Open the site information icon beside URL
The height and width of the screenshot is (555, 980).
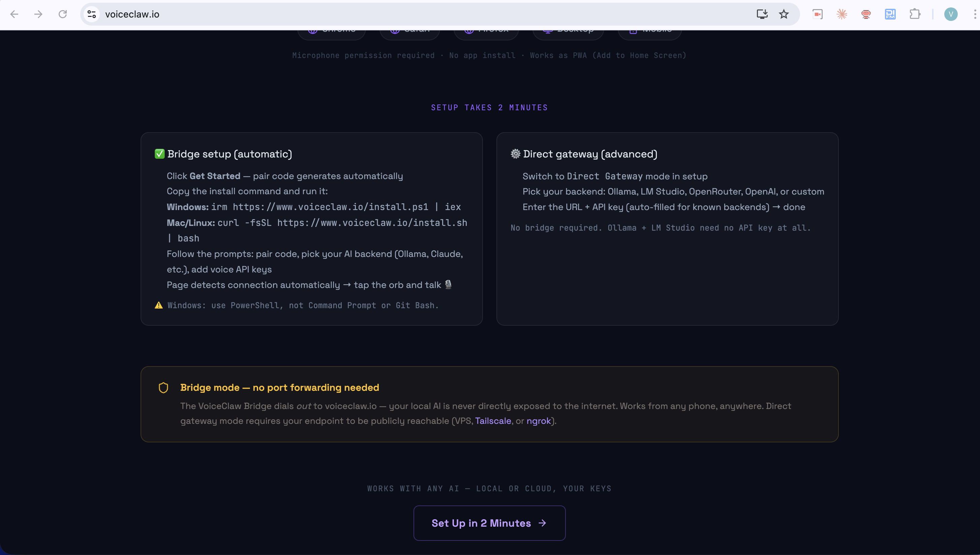pyautogui.click(x=91, y=14)
